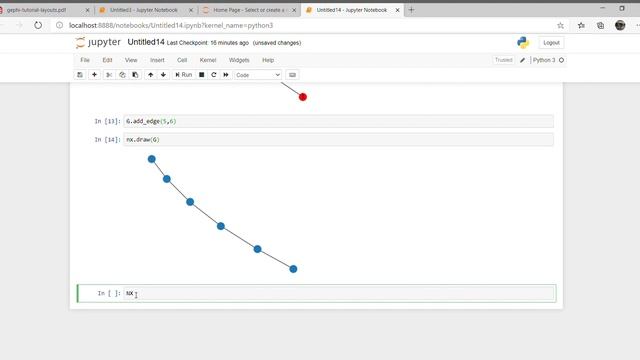This screenshot has height=360, width=640.
Task: Click the Logout button
Action: [551, 42]
